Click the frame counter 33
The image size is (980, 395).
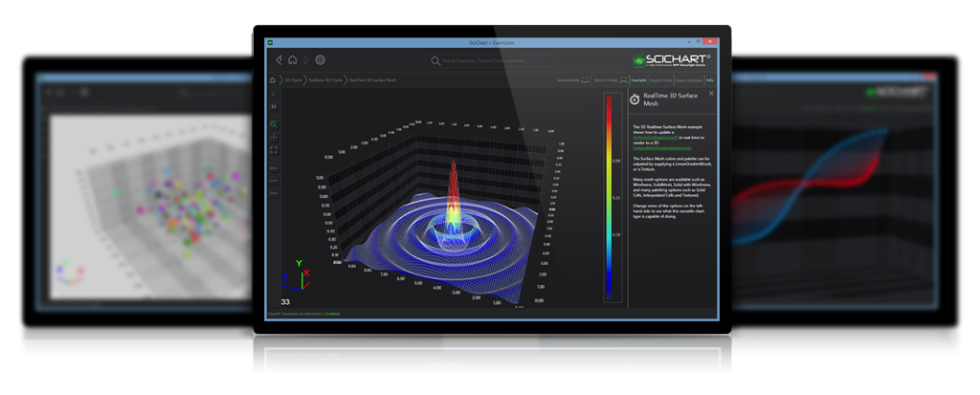pos(285,302)
